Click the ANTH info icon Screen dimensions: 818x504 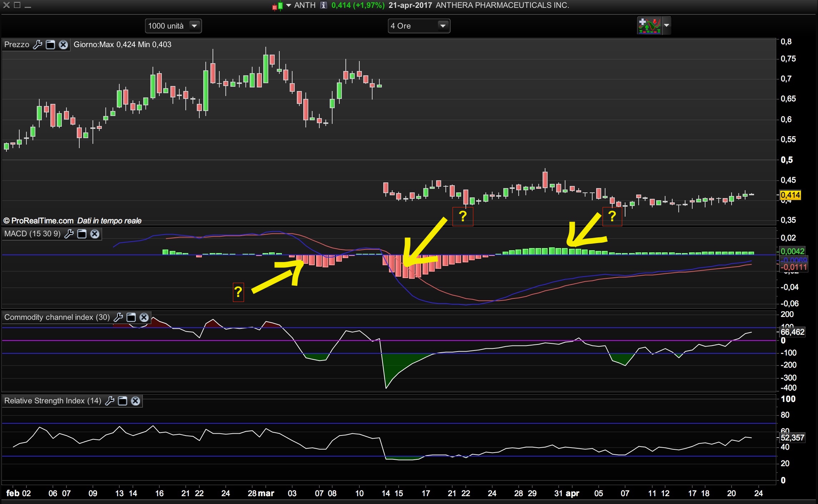pyautogui.click(x=323, y=5)
